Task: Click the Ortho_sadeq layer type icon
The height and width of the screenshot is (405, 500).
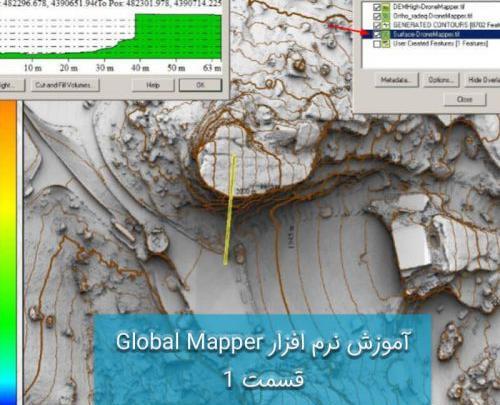Action: (x=386, y=16)
